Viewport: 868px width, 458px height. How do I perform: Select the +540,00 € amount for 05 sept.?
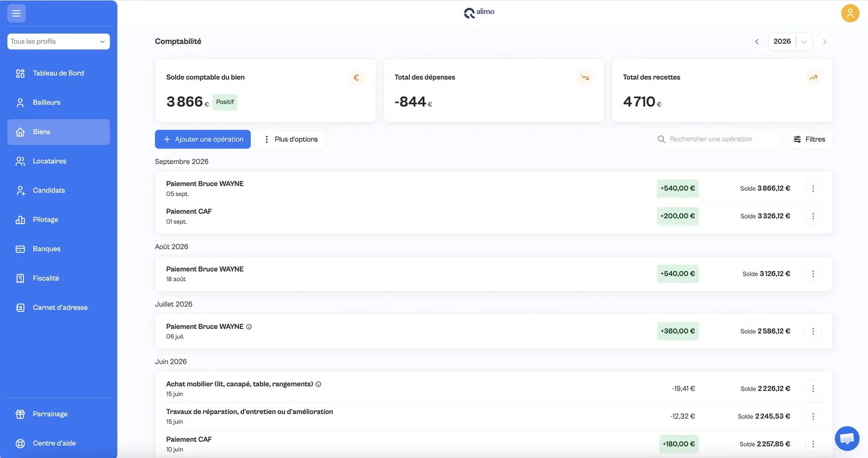(678, 189)
